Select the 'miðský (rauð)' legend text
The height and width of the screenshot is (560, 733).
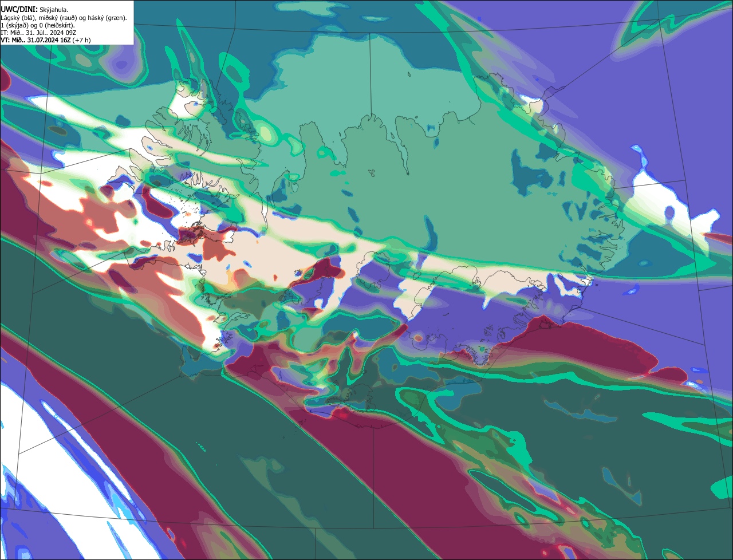coord(57,18)
